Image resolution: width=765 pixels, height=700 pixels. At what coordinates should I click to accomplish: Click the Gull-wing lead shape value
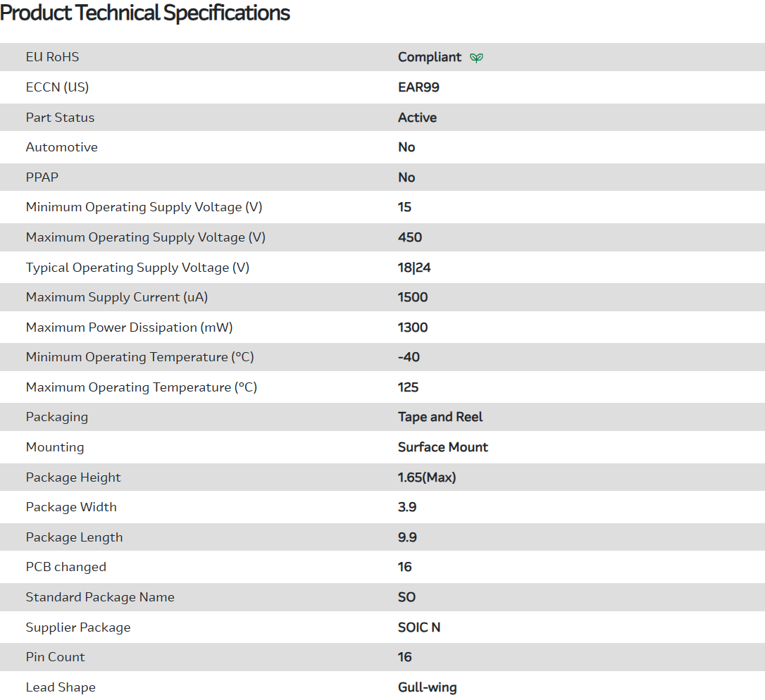[427, 687]
